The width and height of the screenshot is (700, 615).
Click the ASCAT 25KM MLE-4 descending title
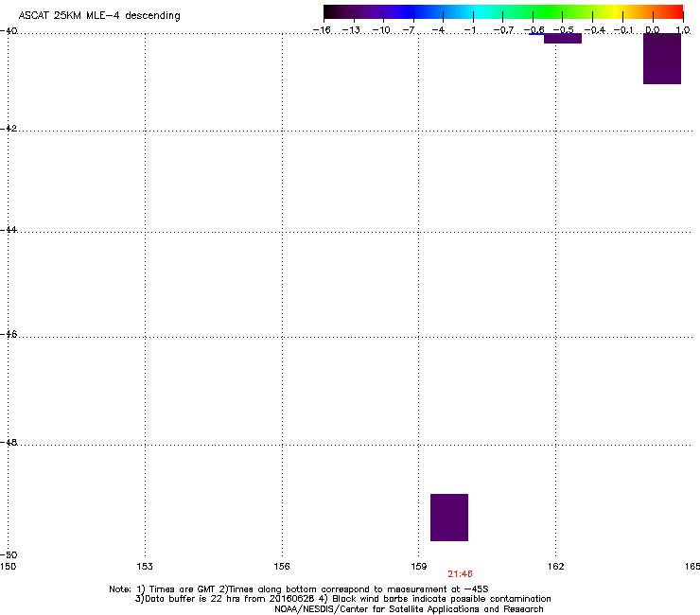point(99,16)
